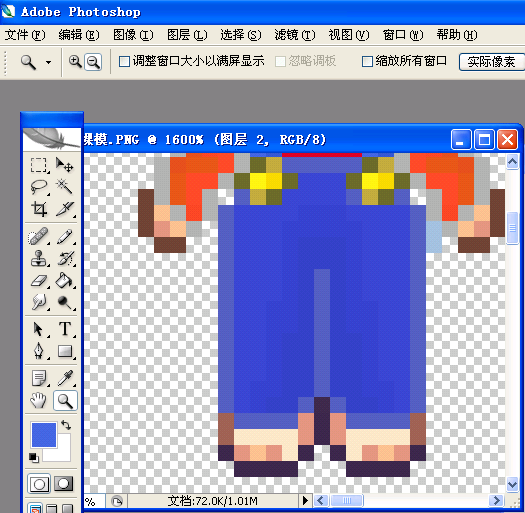Open the 帮助(H) menu

click(x=457, y=35)
